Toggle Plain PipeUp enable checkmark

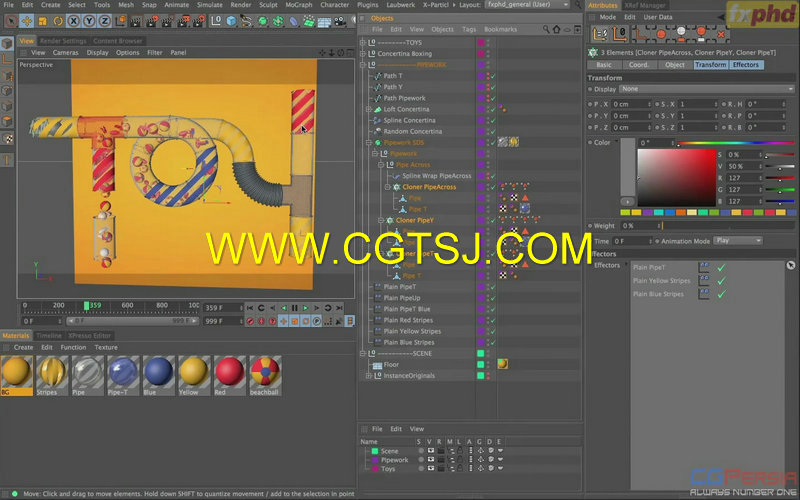[x=493, y=298]
